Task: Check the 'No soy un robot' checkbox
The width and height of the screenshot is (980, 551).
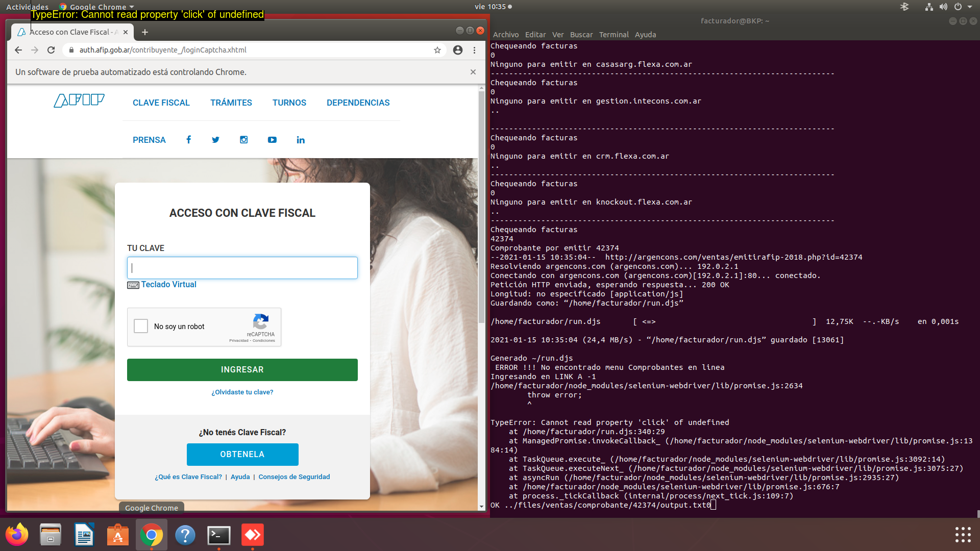Action: click(141, 326)
